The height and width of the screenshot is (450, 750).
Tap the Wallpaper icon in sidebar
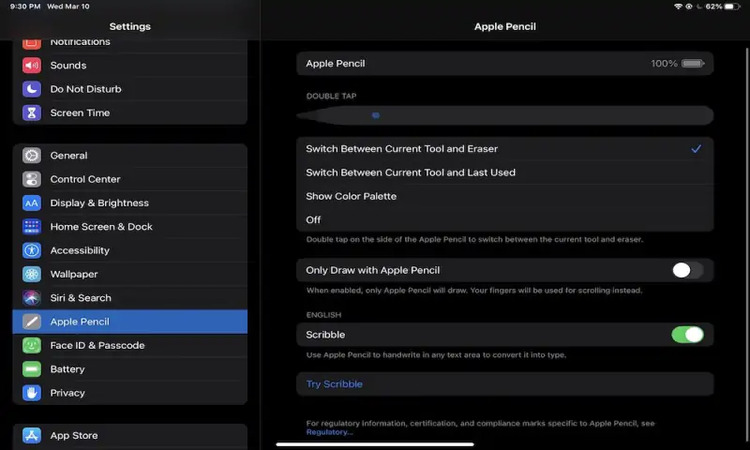(x=32, y=274)
